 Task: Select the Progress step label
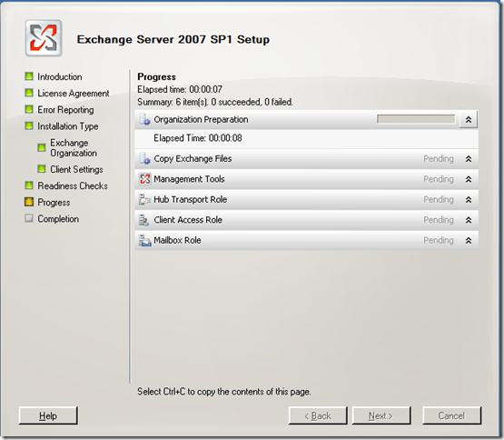coord(54,203)
